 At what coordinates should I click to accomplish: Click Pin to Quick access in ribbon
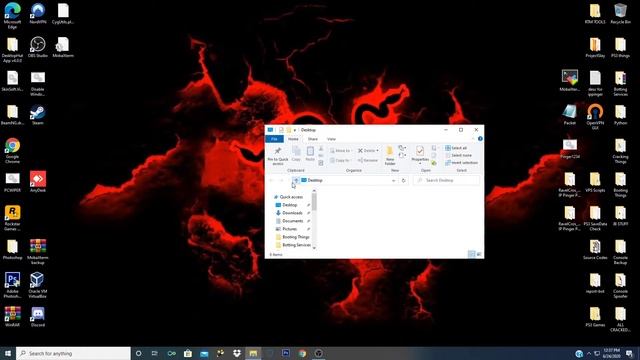tap(278, 156)
